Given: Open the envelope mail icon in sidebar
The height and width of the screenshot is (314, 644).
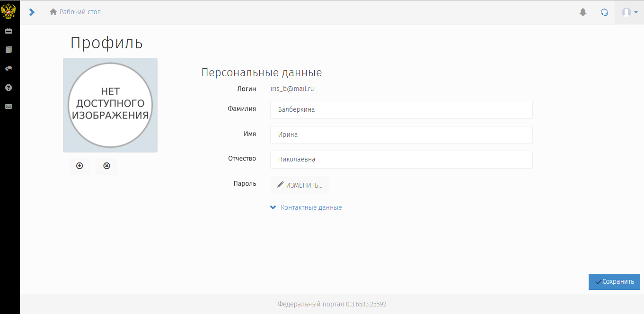Looking at the screenshot, I should pos(9,107).
